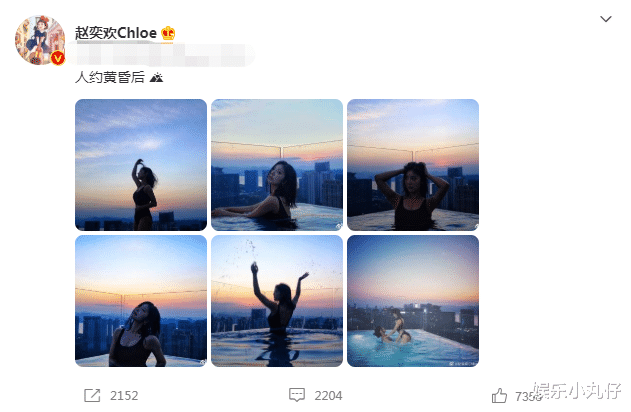This screenshot has width=631, height=412.
Task: Open the 赵奕欢Chloe username link
Action: coord(116,33)
